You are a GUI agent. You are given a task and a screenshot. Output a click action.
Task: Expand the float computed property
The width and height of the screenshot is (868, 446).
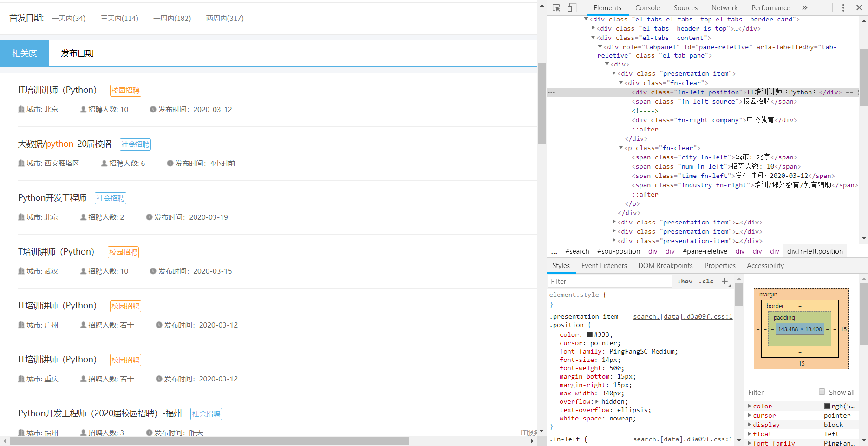coord(749,434)
